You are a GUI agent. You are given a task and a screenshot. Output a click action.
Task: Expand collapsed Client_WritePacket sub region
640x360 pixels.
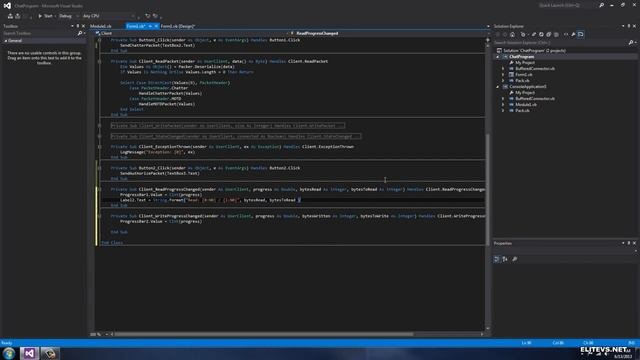[x=99, y=125]
